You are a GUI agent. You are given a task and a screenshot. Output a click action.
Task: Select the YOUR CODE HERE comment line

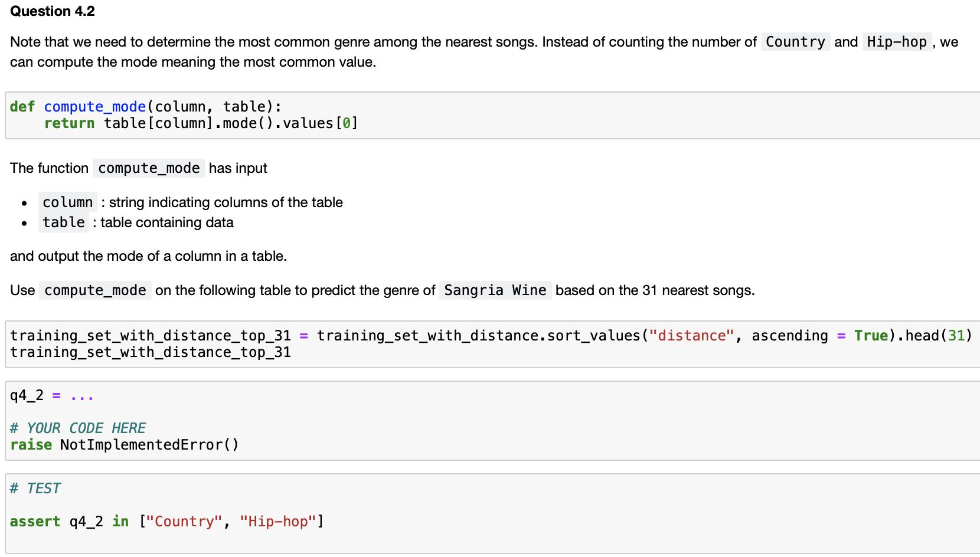click(77, 428)
